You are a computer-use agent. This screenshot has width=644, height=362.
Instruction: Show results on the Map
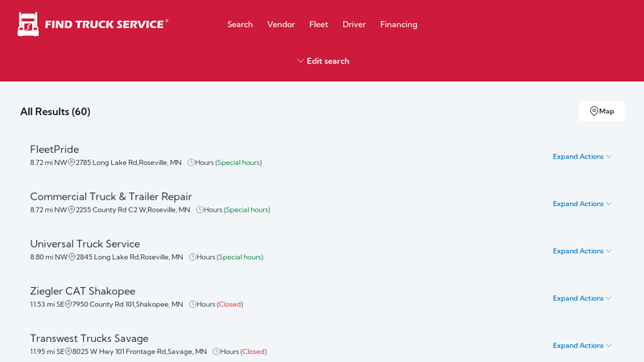601,111
